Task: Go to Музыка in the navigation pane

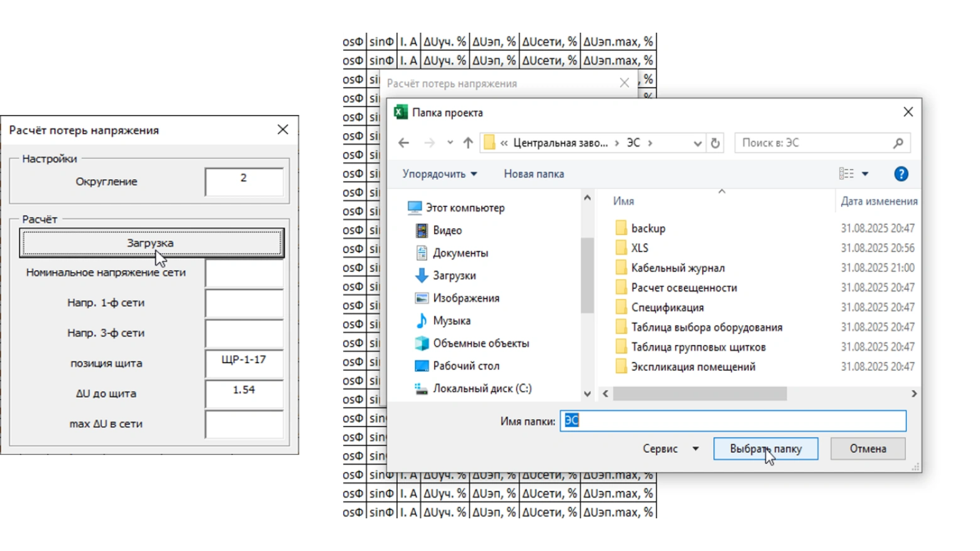Action: click(x=451, y=321)
